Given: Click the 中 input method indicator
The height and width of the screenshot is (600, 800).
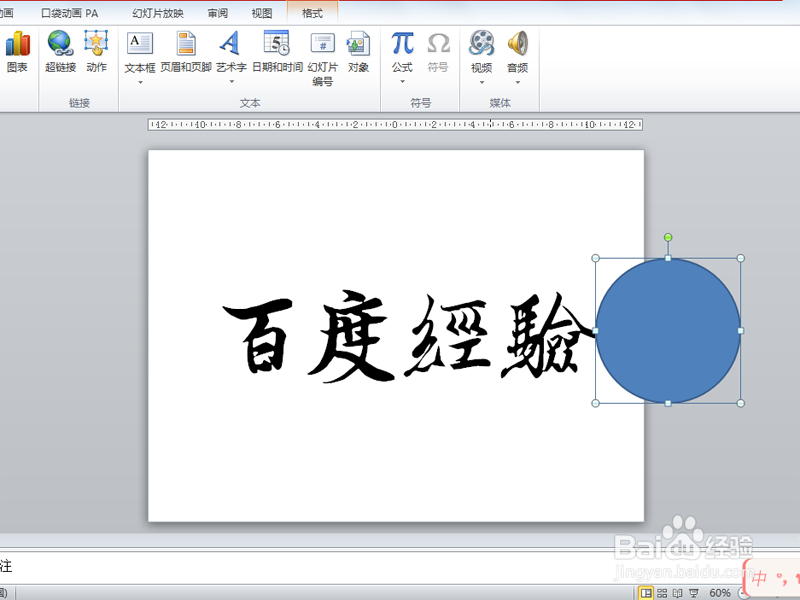Looking at the screenshot, I should [759, 578].
